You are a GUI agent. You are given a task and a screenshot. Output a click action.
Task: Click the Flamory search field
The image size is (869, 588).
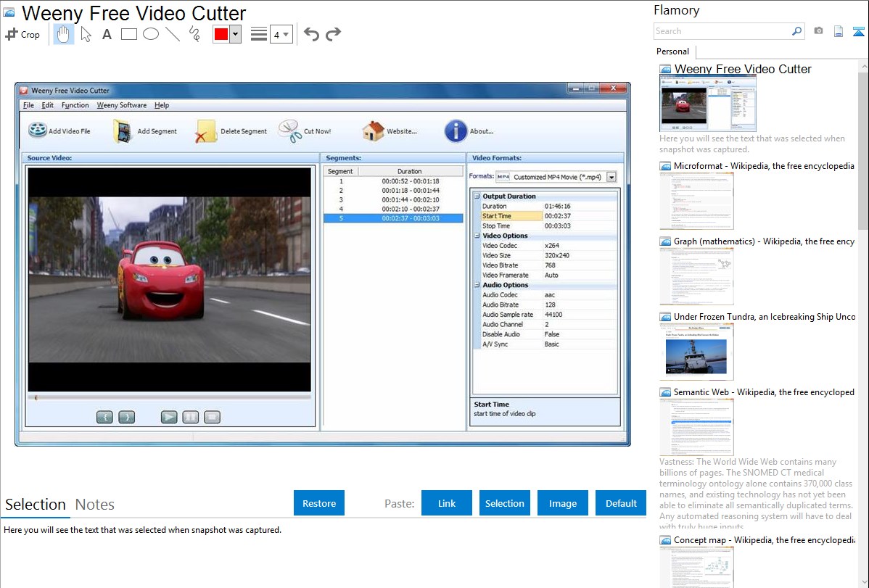click(722, 31)
